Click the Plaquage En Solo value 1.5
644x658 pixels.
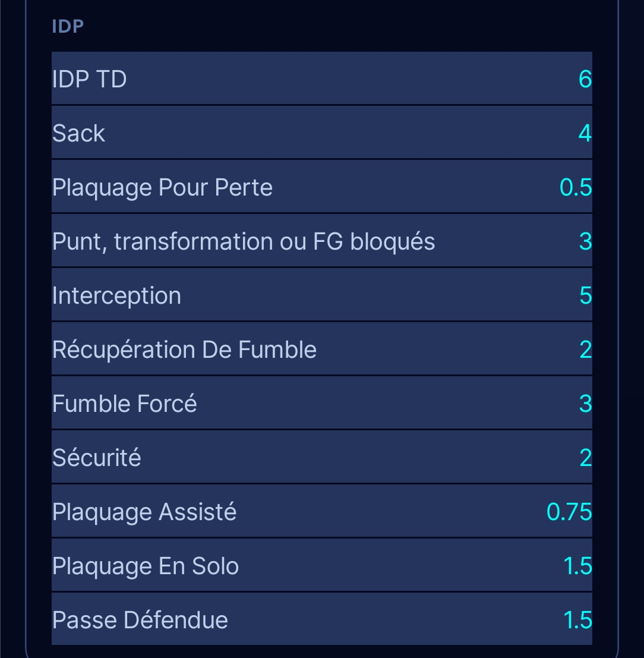[577, 566]
